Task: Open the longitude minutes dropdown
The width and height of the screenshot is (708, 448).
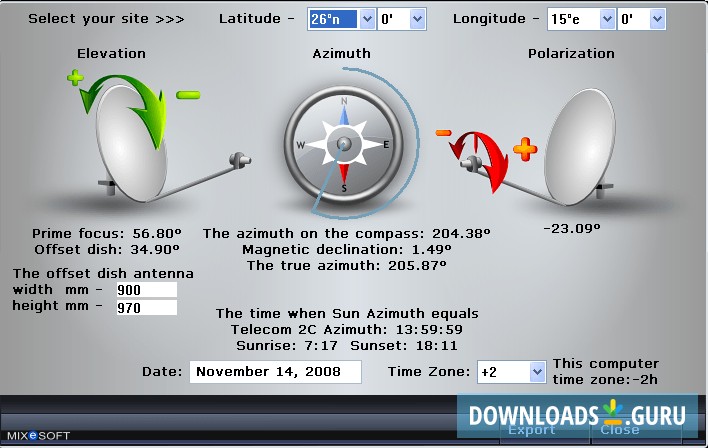Action: tap(657, 19)
